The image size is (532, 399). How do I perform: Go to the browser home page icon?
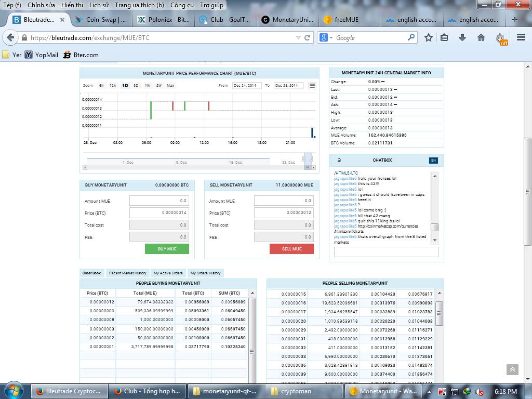click(x=481, y=37)
